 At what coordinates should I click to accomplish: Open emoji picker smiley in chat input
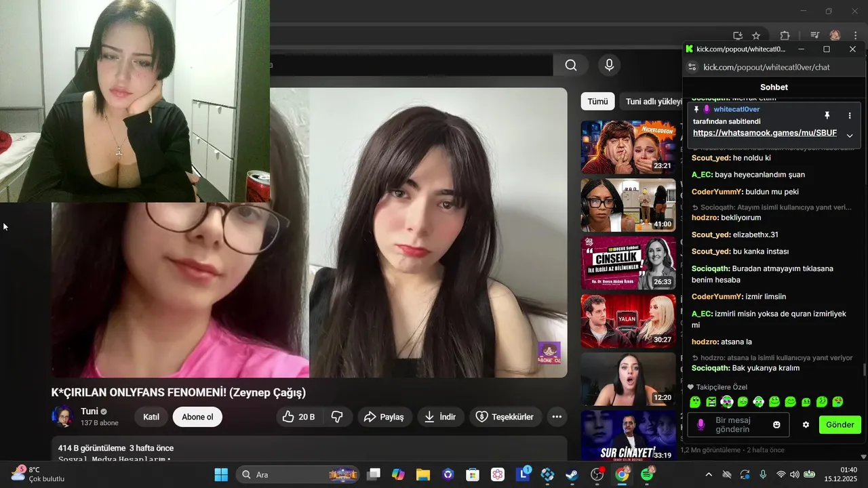tap(776, 425)
